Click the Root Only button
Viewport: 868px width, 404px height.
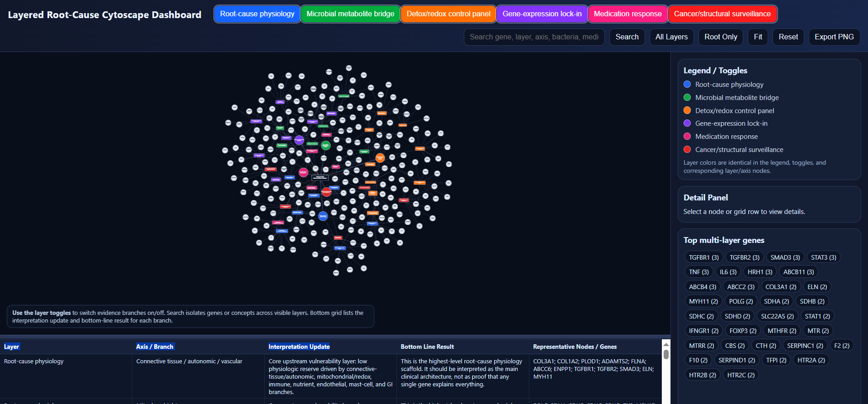click(721, 37)
